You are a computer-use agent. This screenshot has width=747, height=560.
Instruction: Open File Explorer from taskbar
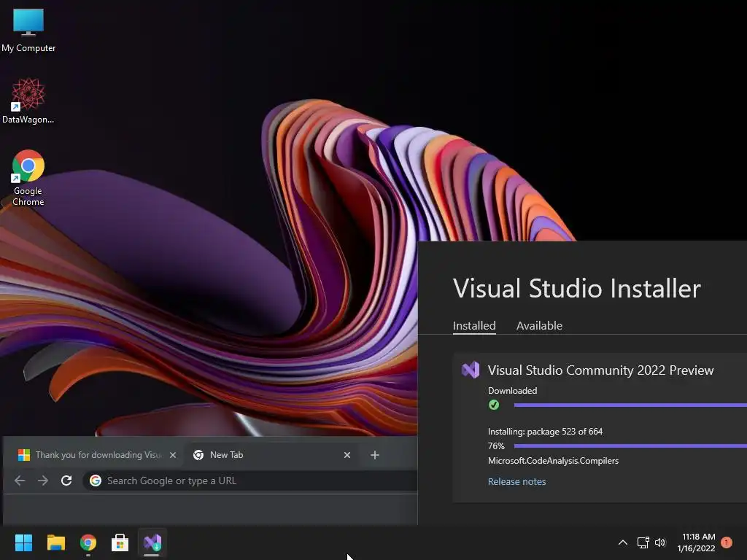(55, 542)
